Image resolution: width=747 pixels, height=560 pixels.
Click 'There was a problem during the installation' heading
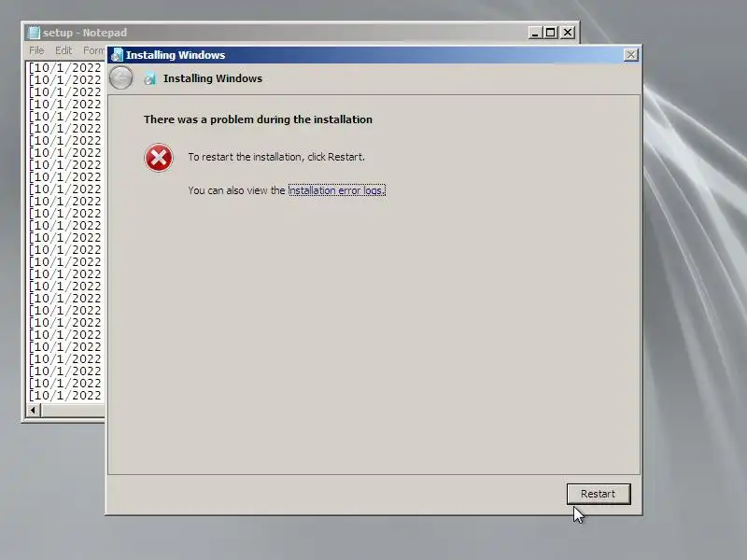pos(259,119)
